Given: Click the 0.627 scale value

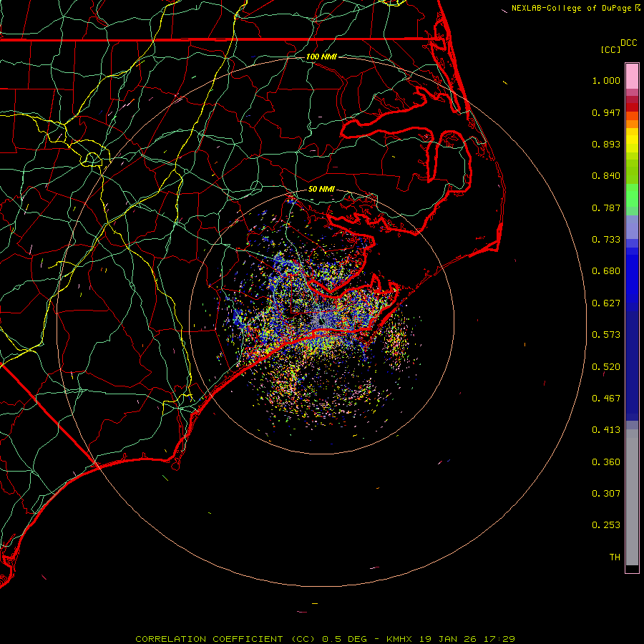Looking at the screenshot, I should tap(606, 303).
